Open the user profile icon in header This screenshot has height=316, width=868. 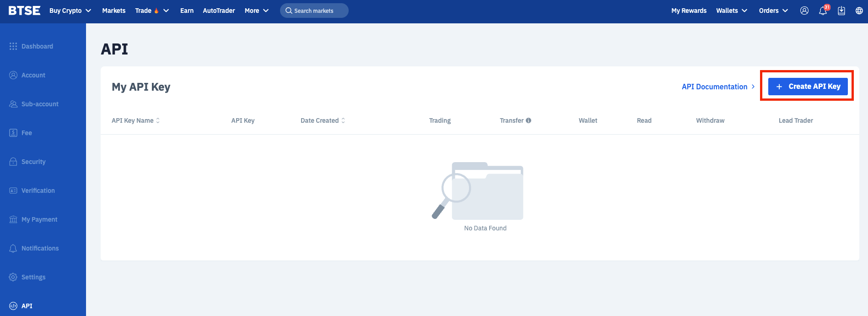(804, 11)
